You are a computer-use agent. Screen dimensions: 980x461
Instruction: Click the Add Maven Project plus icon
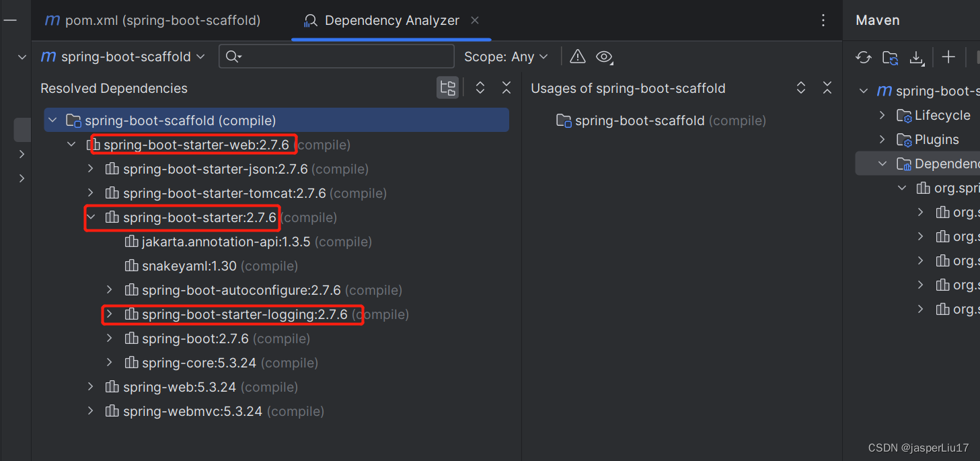click(948, 57)
